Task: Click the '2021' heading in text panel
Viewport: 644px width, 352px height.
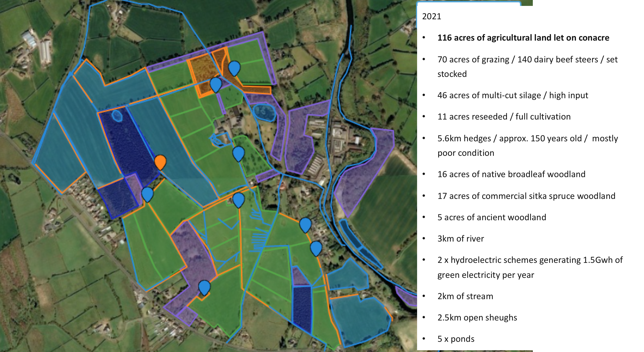Action: tap(432, 17)
